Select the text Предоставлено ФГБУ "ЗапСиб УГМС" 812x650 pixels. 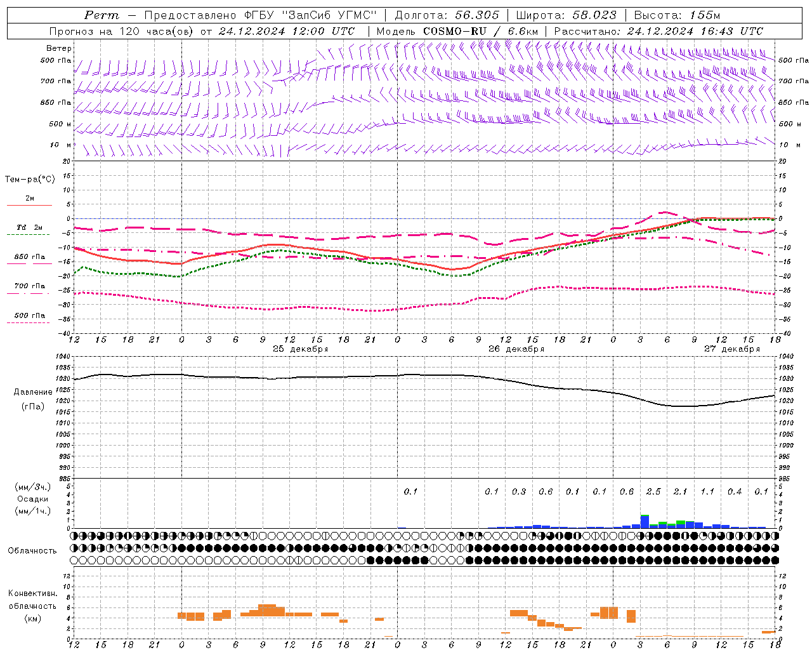click(261, 15)
